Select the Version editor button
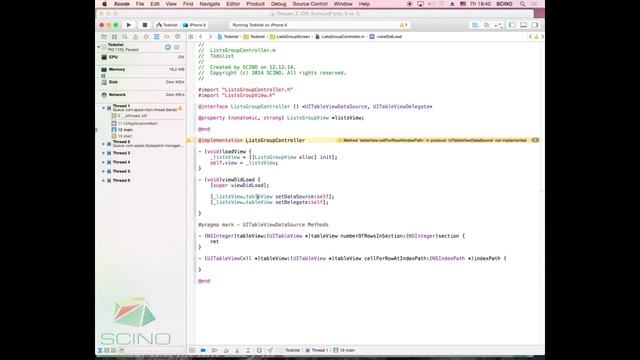This screenshot has width=640, height=360. pos(498,25)
